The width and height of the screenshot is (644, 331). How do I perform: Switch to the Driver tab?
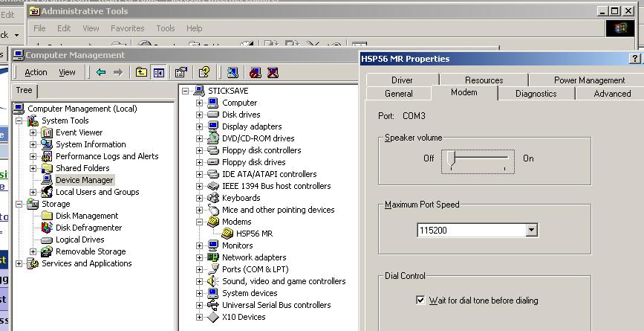402,80
